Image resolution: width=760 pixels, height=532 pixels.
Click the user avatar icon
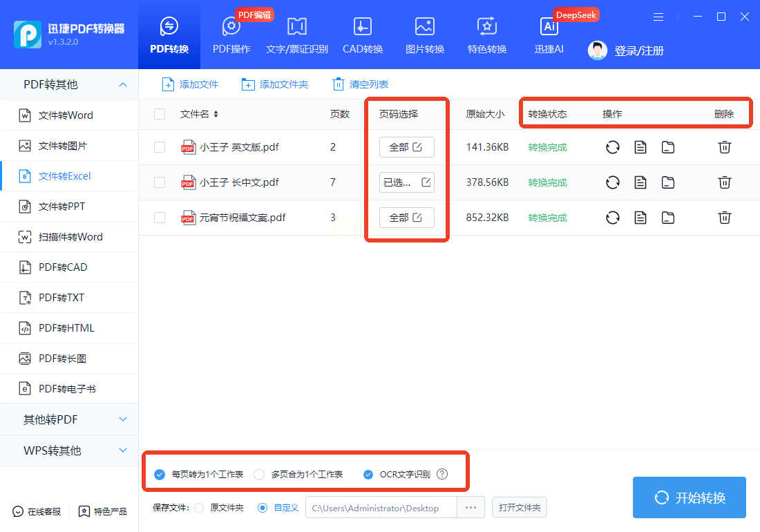pyautogui.click(x=598, y=50)
